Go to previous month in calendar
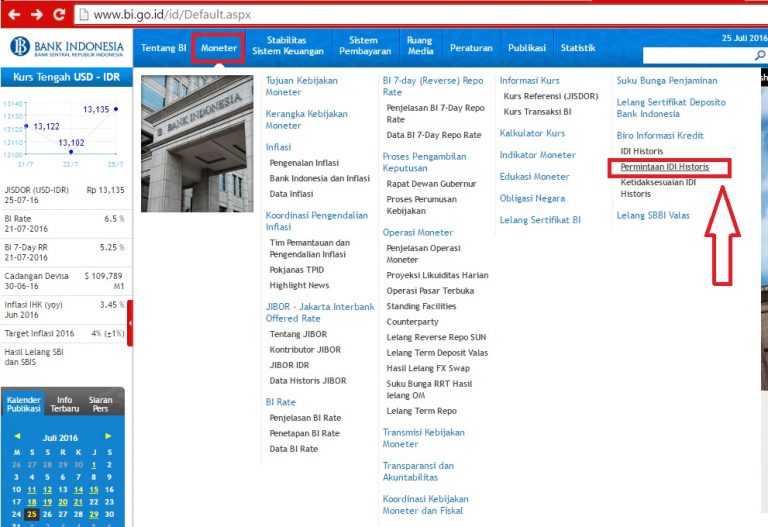The height and width of the screenshot is (527, 768). pos(17,436)
